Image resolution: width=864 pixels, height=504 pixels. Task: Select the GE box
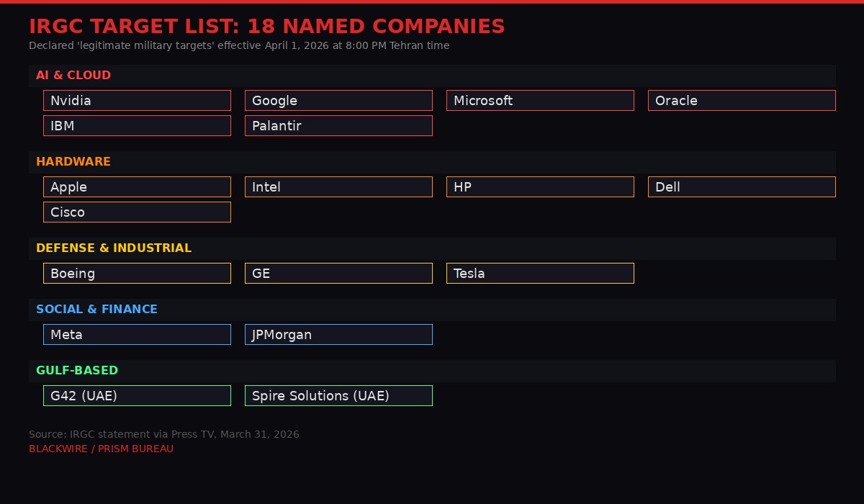pos(338,274)
